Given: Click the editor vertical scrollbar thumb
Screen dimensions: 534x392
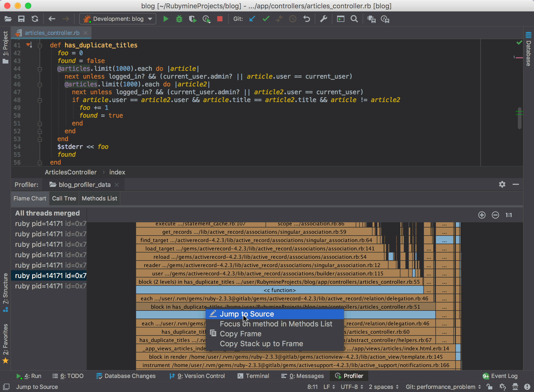Looking at the screenshot, I should coord(519,118).
